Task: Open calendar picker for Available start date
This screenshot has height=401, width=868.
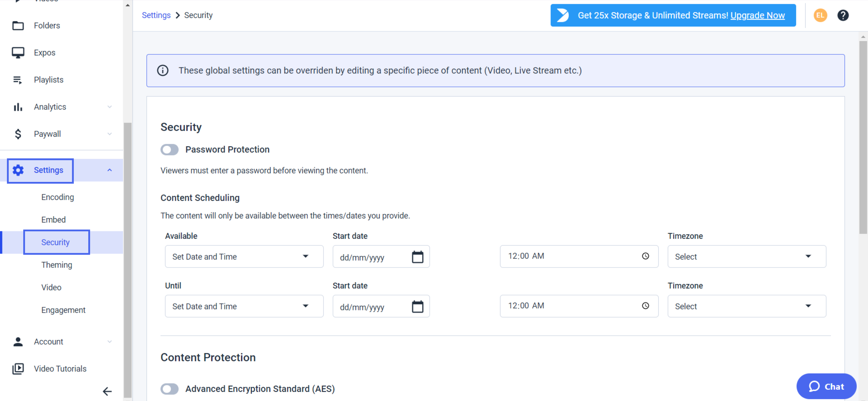Action: (418, 257)
